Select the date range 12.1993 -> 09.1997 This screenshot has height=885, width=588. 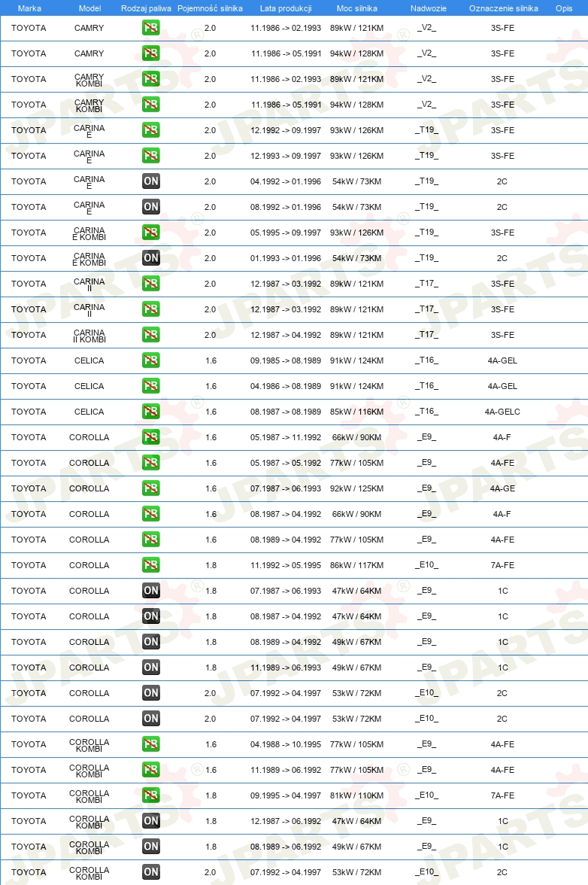tap(286, 156)
